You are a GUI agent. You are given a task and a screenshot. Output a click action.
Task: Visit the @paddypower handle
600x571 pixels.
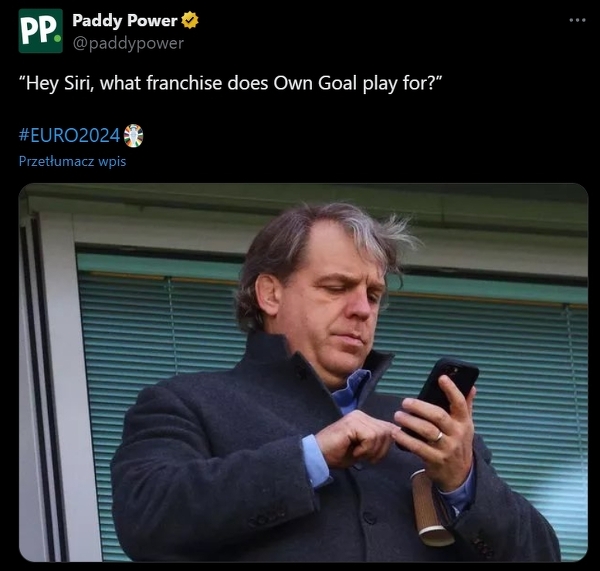coord(128,43)
